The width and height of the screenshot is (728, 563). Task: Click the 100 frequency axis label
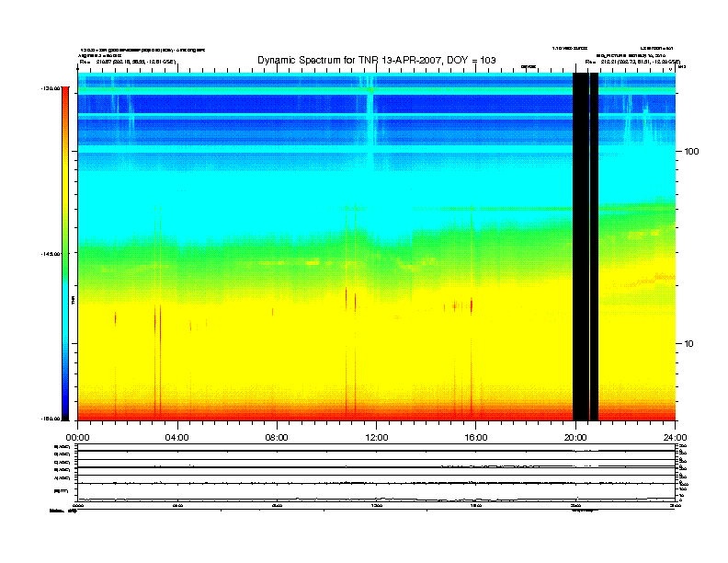click(691, 152)
